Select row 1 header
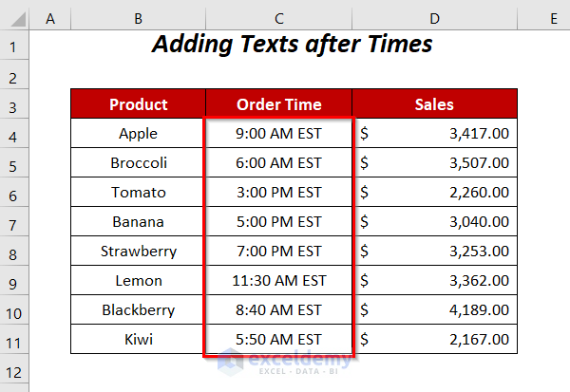The width and height of the screenshot is (570, 392). (x=14, y=45)
